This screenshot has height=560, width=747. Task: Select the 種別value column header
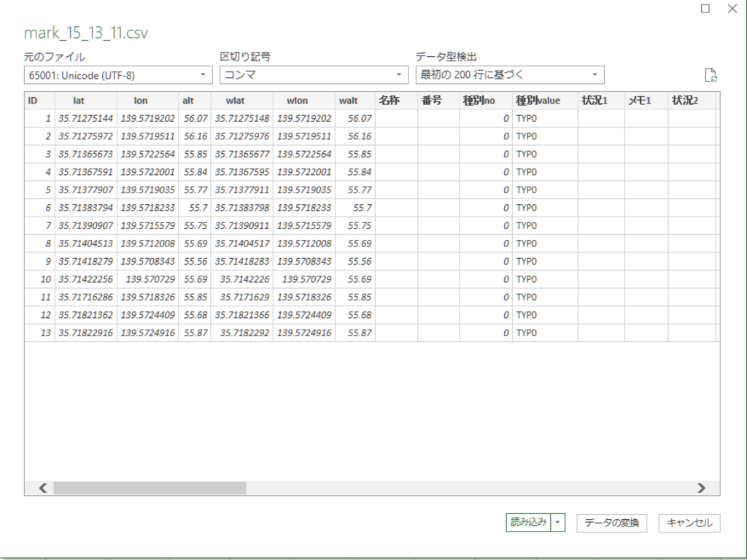point(545,101)
